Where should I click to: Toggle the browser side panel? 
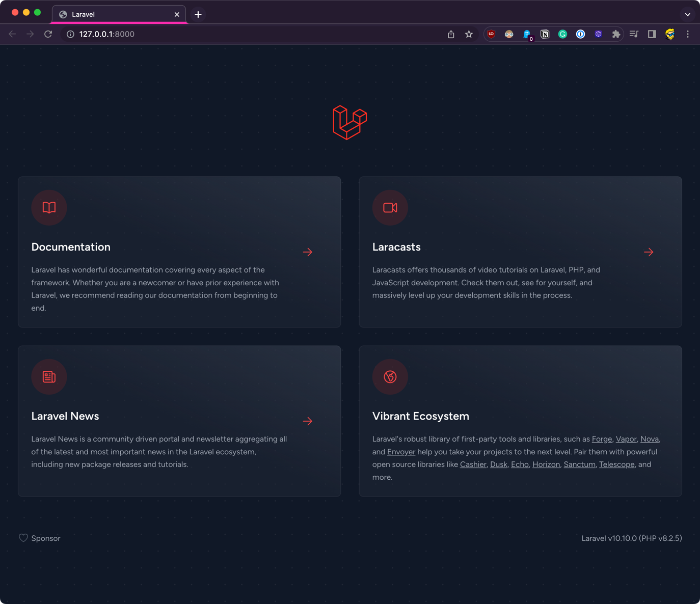pos(652,34)
